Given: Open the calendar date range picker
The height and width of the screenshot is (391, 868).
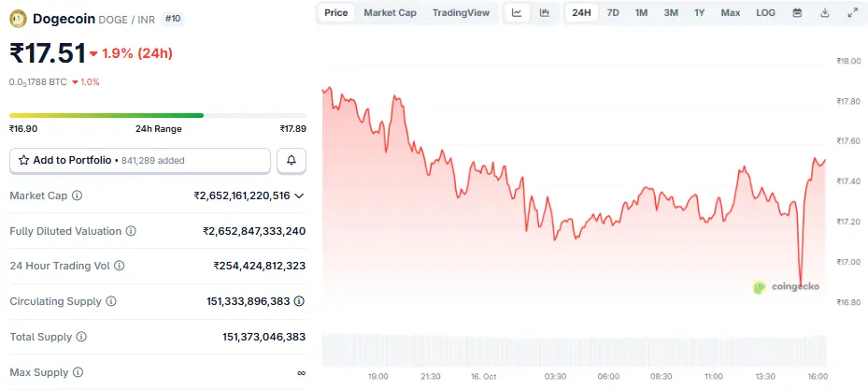Looking at the screenshot, I should pos(797,13).
